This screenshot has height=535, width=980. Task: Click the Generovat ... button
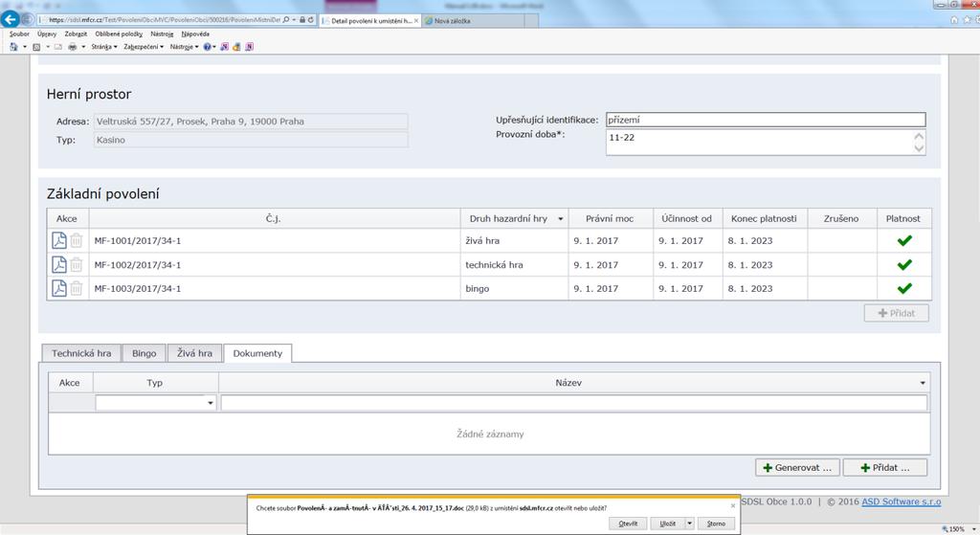(797, 467)
